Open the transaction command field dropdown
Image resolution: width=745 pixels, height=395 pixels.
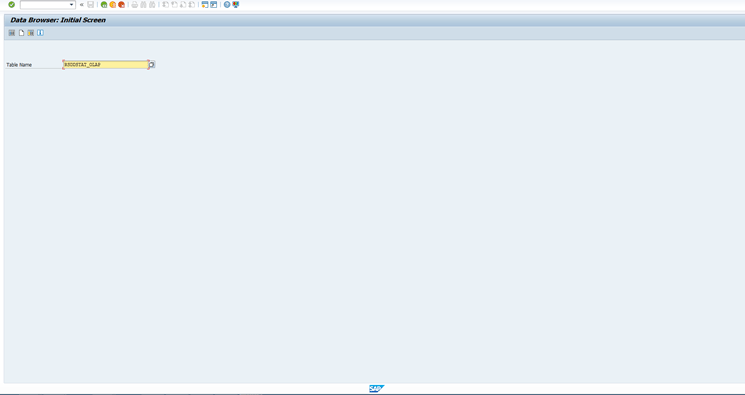tap(72, 5)
